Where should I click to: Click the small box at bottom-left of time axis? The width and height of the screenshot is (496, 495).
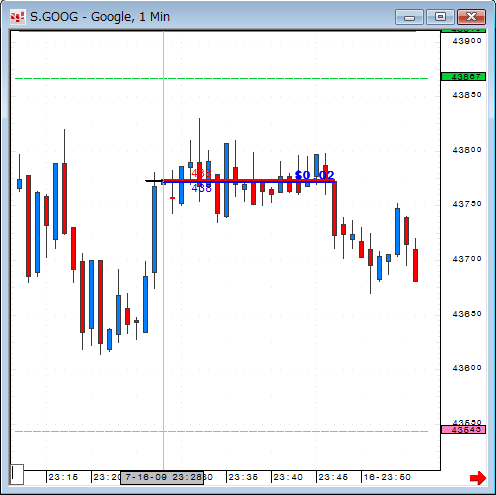coord(17,474)
